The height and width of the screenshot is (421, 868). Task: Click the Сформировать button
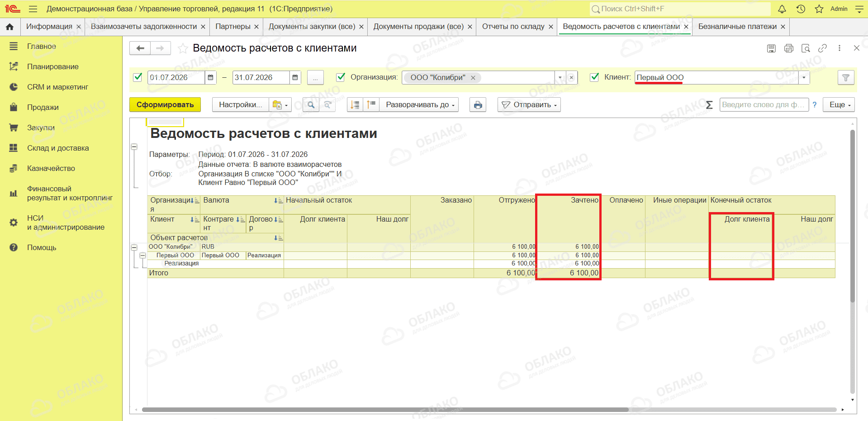click(165, 105)
